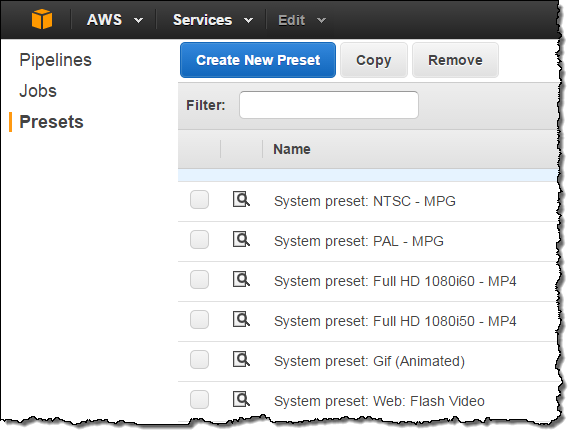Image resolution: width=573 pixels, height=435 pixels.
Task: Click the Copy button
Action: (373, 60)
